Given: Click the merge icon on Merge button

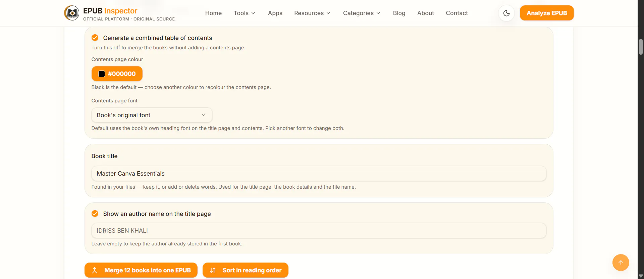Looking at the screenshot, I should point(95,270).
